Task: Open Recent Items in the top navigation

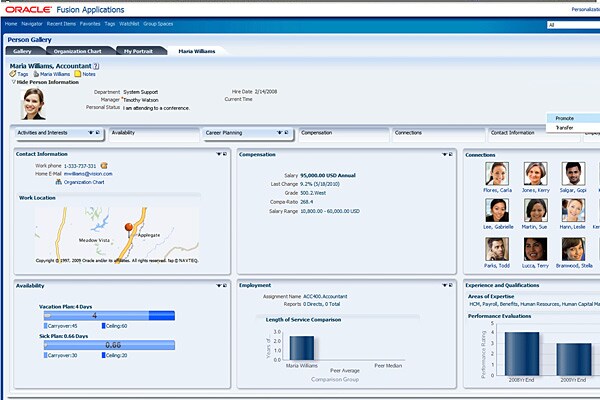Action: (x=61, y=24)
